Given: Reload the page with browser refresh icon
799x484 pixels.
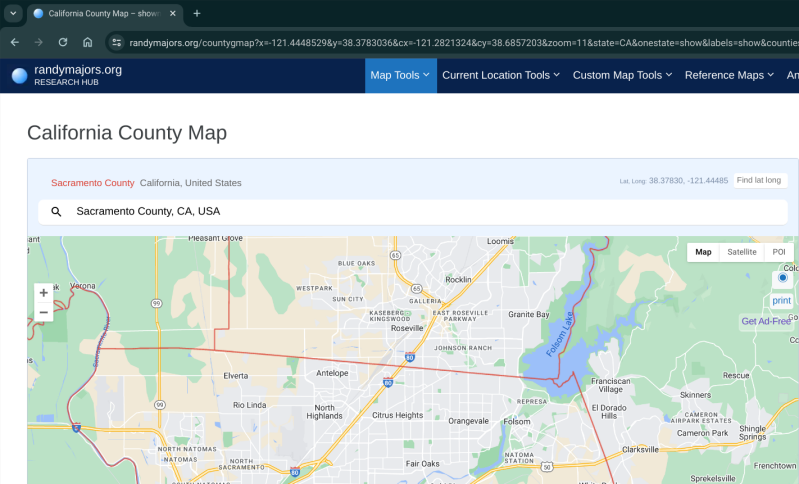Looking at the screenshot, I should 63,42.
